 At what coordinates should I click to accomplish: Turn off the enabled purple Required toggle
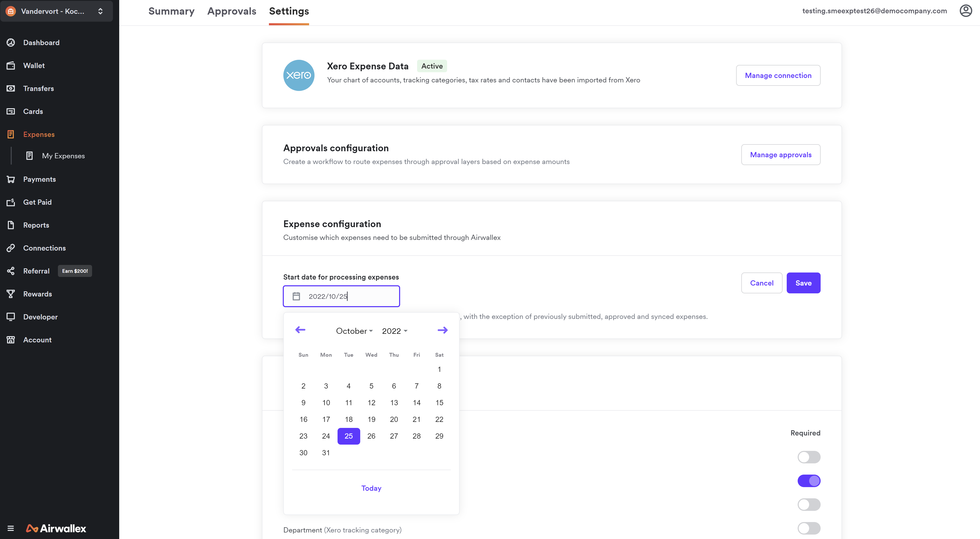pyautogui.click(x=809, y=481)
